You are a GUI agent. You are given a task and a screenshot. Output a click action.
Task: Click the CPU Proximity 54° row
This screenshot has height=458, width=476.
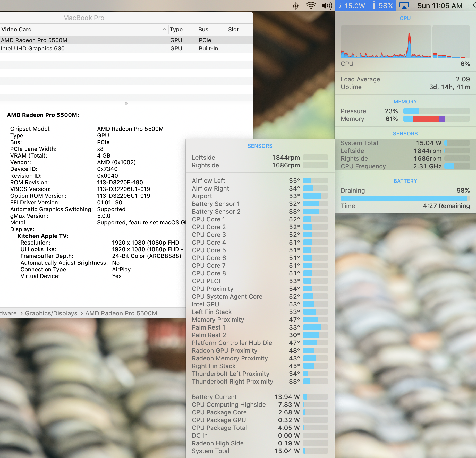pos(260,289)
